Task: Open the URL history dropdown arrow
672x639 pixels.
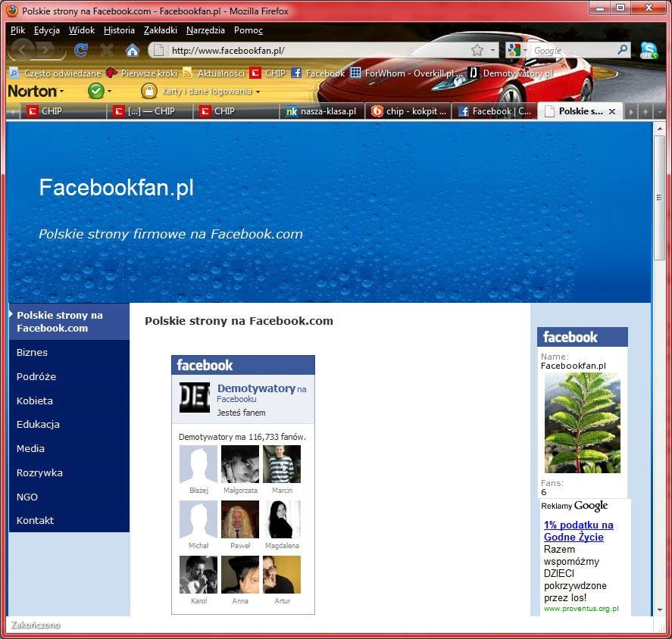Action: pos(492,50)
